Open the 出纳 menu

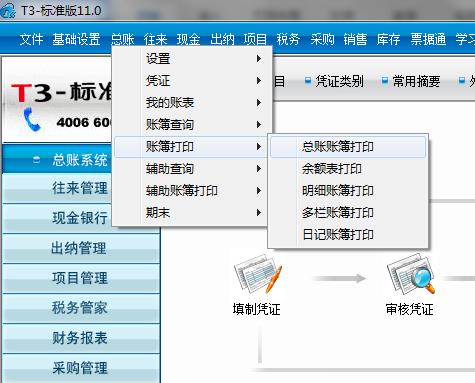coord(222,39)
